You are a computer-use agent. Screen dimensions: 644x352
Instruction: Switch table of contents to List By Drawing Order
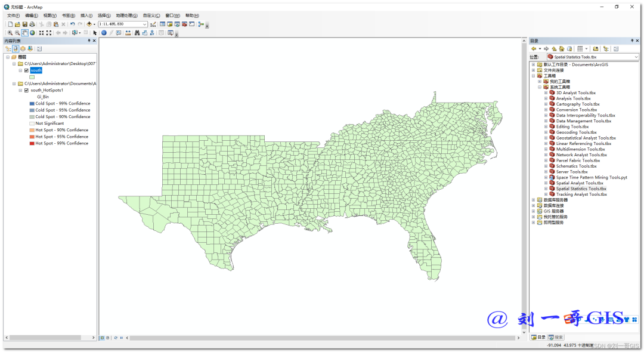point(8,48)
